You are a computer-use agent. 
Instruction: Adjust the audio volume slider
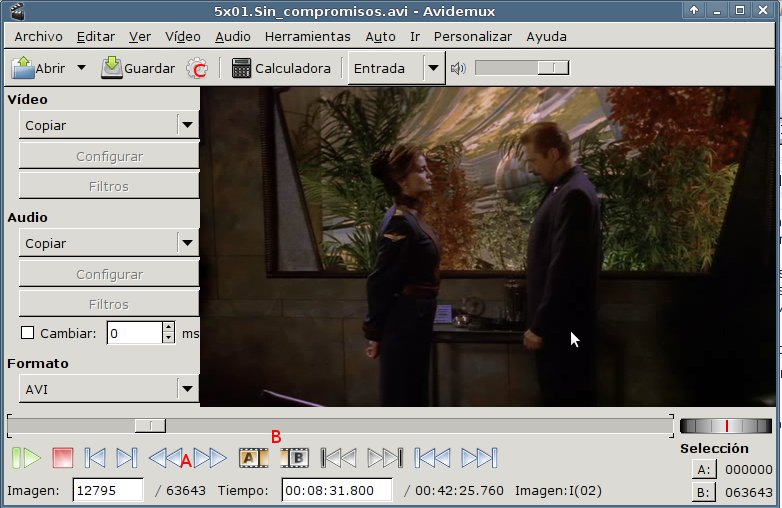coord(522,68)
